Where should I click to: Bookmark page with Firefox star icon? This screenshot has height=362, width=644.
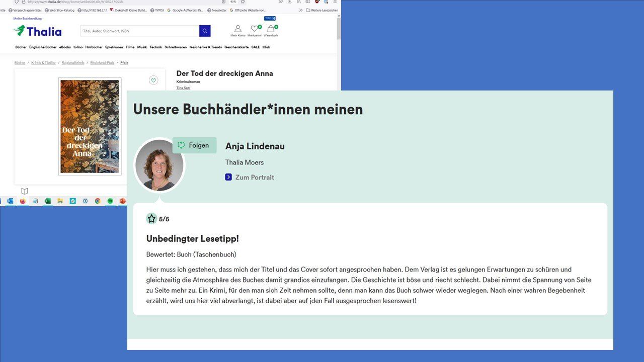[243, 2]
